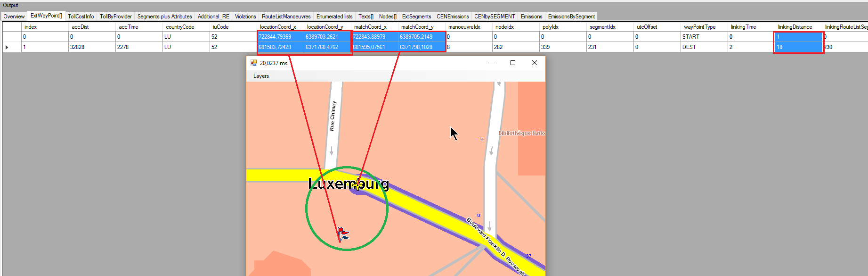Click the start waypoint marker on the yellow road

(358, 184)
